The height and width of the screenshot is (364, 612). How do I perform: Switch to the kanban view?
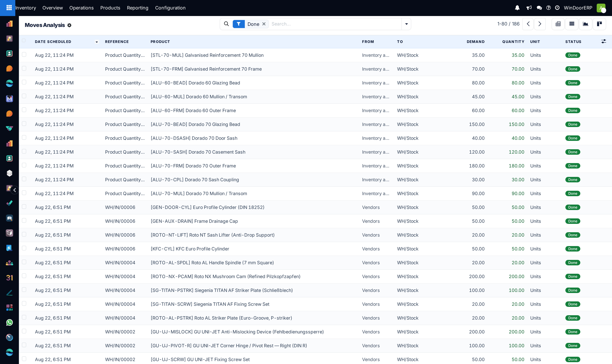pos(599,24)
